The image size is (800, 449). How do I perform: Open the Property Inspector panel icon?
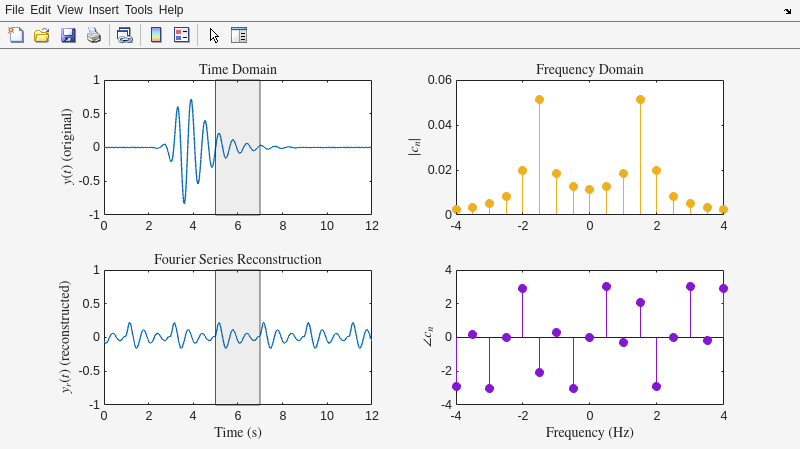[x=239, y=35]
